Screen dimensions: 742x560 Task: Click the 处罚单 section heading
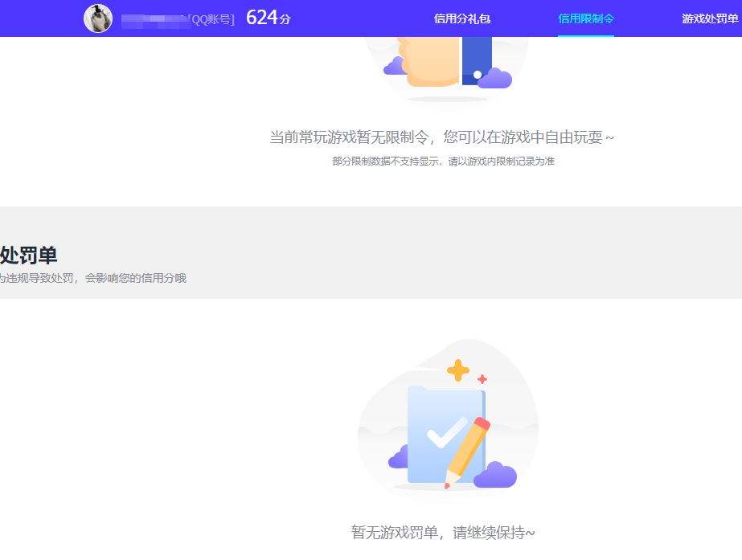point(29,255)
